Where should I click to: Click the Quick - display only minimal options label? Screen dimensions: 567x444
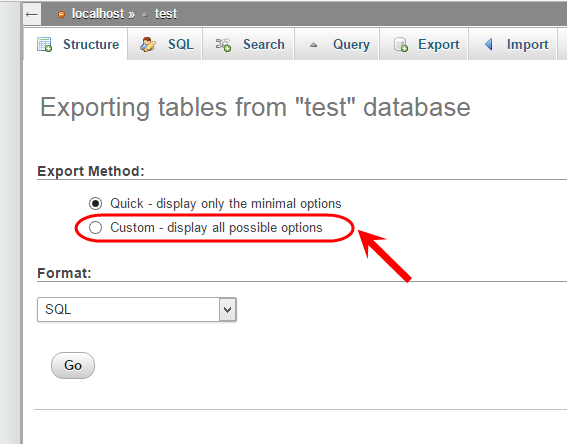226,204
